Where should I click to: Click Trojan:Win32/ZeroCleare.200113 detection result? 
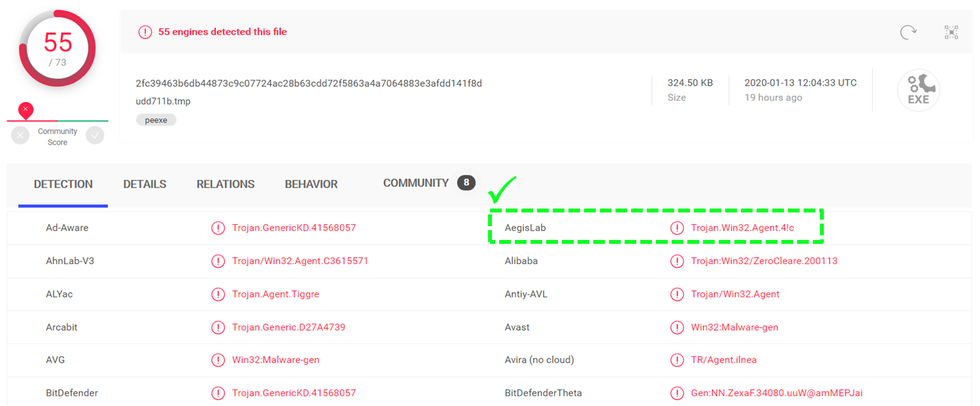[764, 261]
